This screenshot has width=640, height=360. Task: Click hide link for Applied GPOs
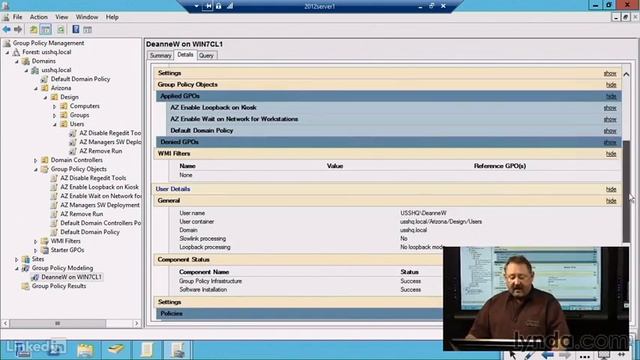click(611, 96)
